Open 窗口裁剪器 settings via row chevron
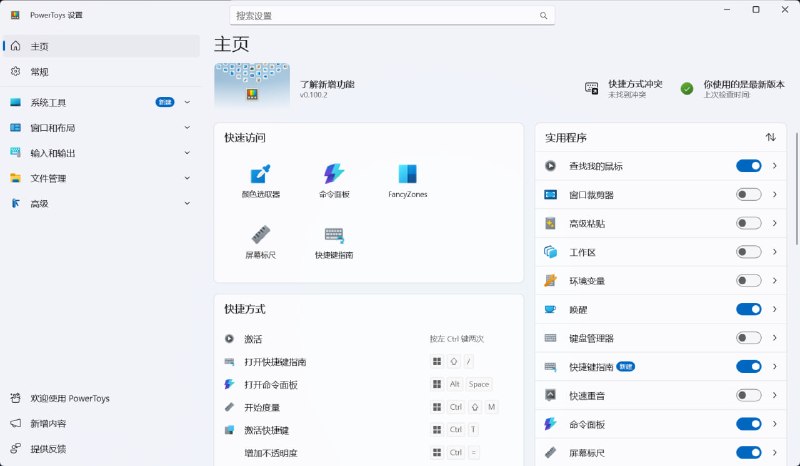The image size is (800, 466). 774,194
